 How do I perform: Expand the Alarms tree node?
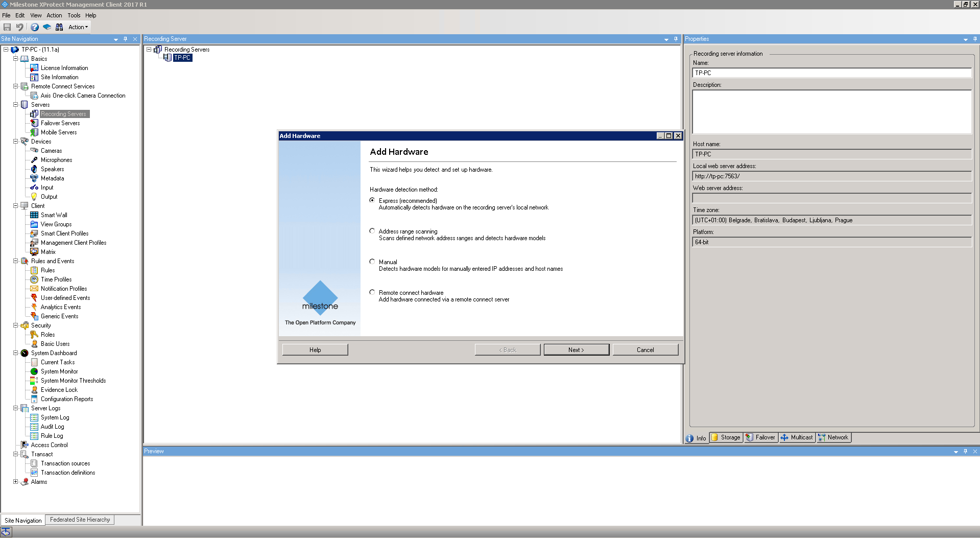15,482
